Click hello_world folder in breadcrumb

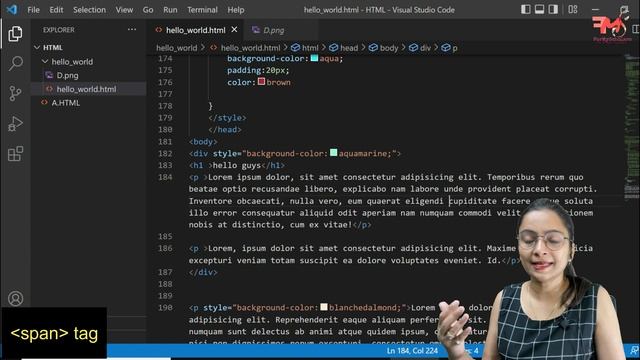tap(176, 48)
